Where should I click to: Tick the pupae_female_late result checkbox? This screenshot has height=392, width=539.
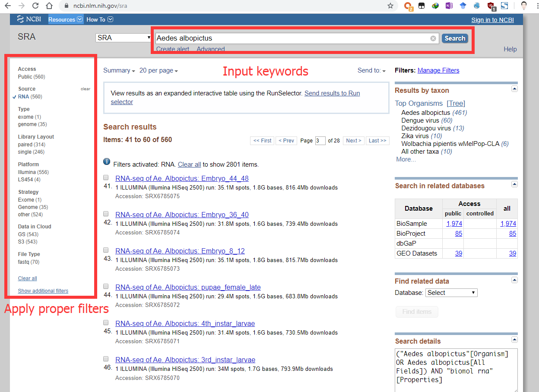(x=106, y=286)
